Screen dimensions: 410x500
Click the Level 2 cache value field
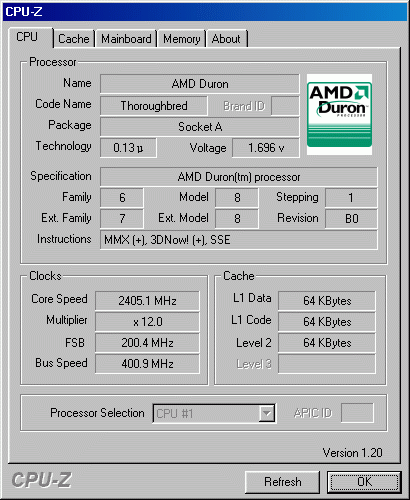(327, 343)
